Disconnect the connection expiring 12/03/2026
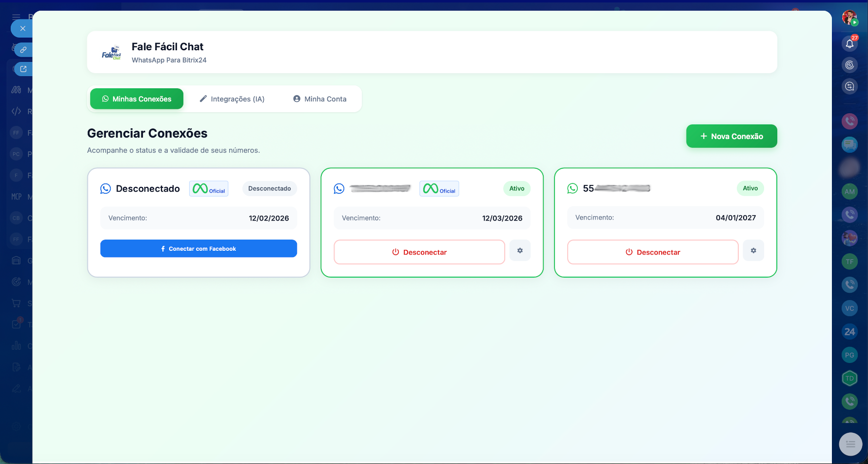This screenshot has height=464, width=868. coord(419,252)
